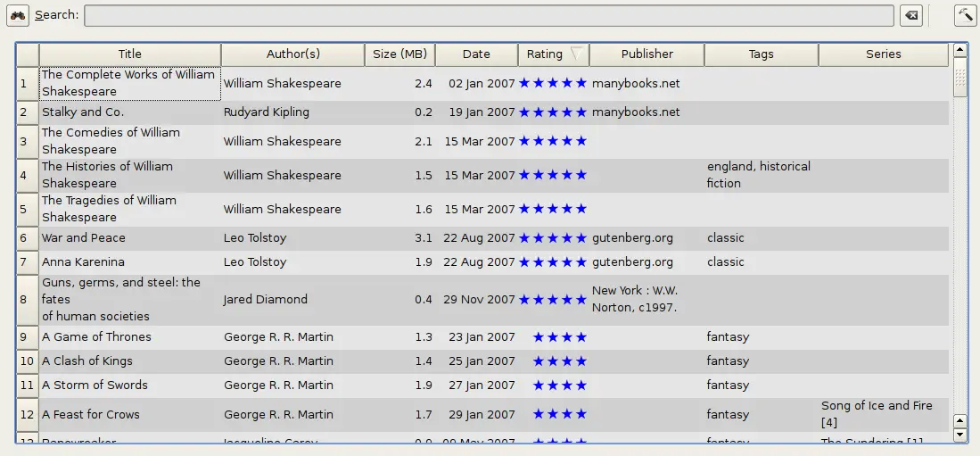Image resolution: width=980 pixels, height=456 pixels.
Task: Click the date '29 Jan 2007'
Action: click(x=482, y=415)
